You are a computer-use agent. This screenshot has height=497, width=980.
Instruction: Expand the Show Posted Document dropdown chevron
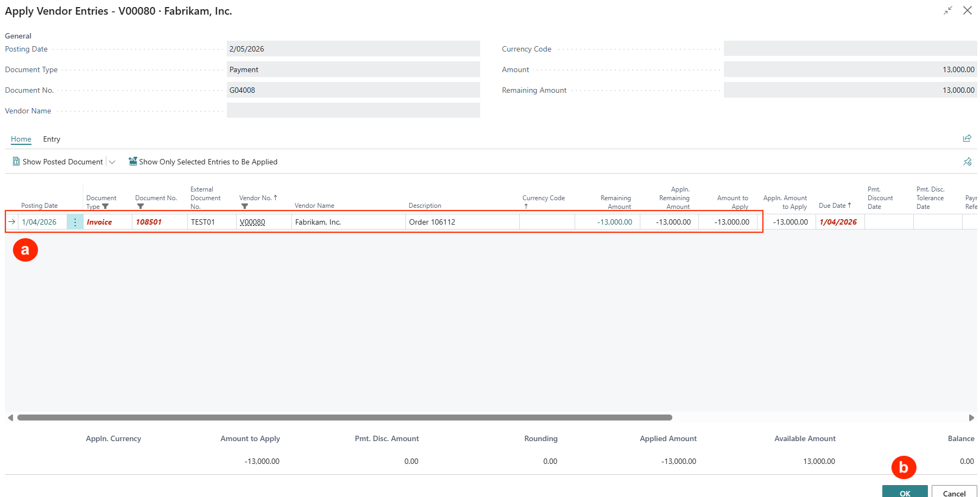click(x=112, y=162)
